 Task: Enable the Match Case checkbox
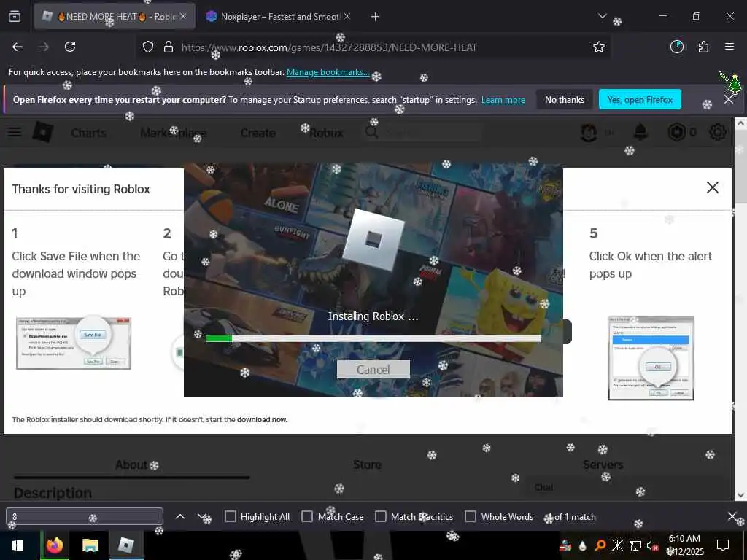tap(307, 516)
